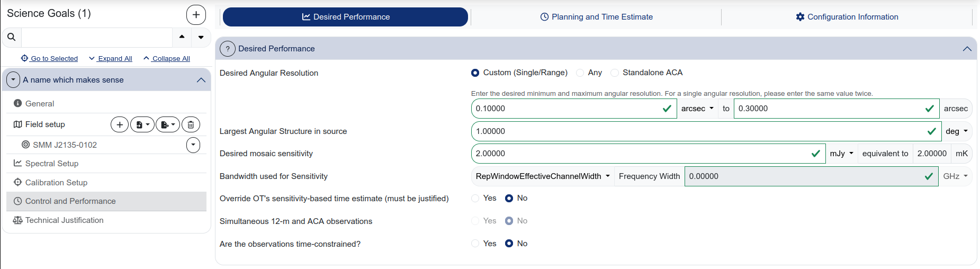Set Override time estimate to Yes
Viewport: 980px width, 269px height.
pos(475,198)
